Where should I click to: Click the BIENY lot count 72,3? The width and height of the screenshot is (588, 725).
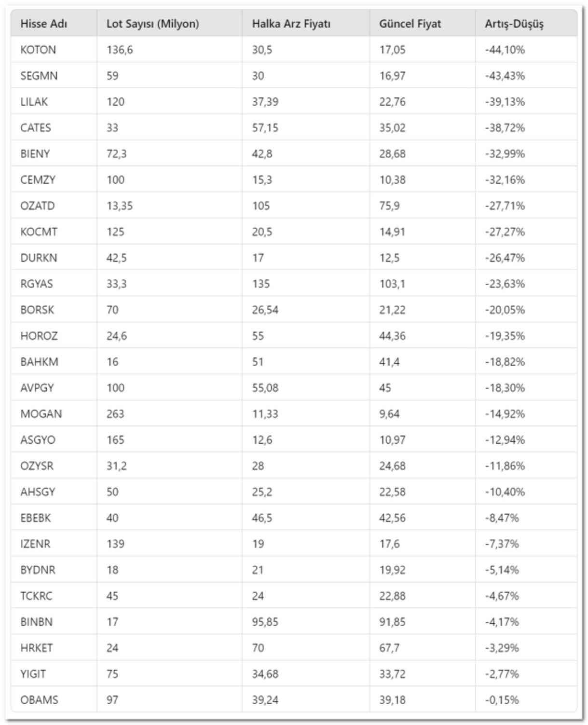pos(117,154)
